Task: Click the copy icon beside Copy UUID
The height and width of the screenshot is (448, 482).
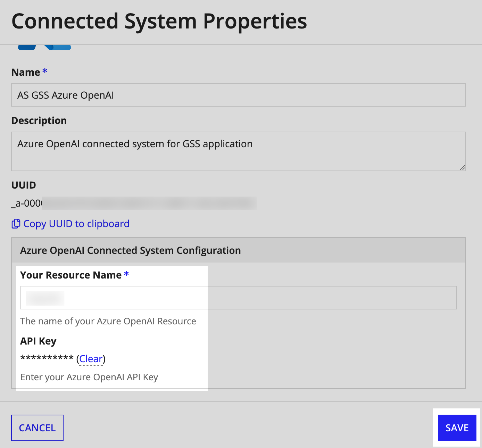Action: pos(16,224)
